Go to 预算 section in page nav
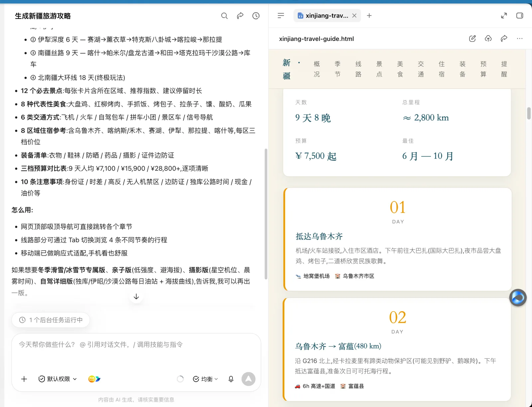Image resolution: width=532 pixels, height=407 pixels. click(483, 69)
